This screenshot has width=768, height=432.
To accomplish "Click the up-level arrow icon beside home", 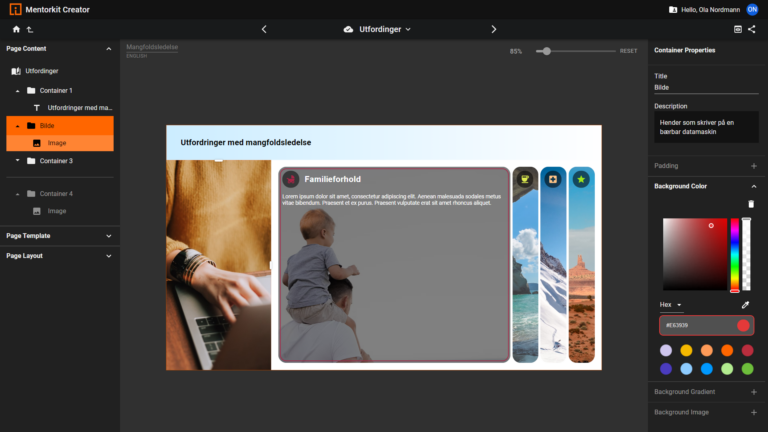I will (x=30, y=29).
